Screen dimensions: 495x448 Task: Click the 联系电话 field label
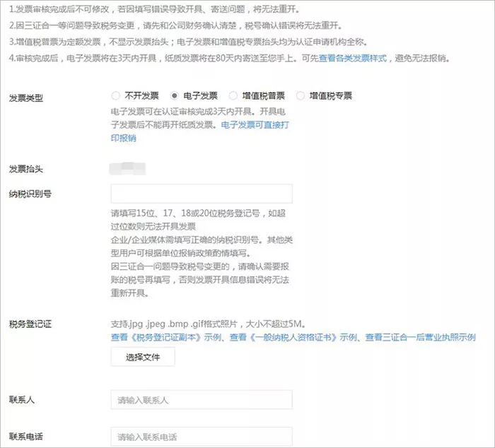[26, 437]
